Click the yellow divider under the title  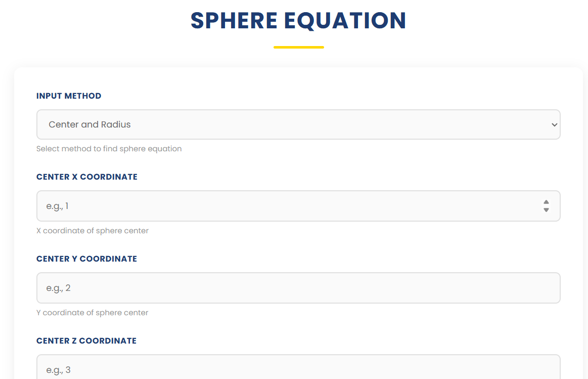(x=298, y=47)
